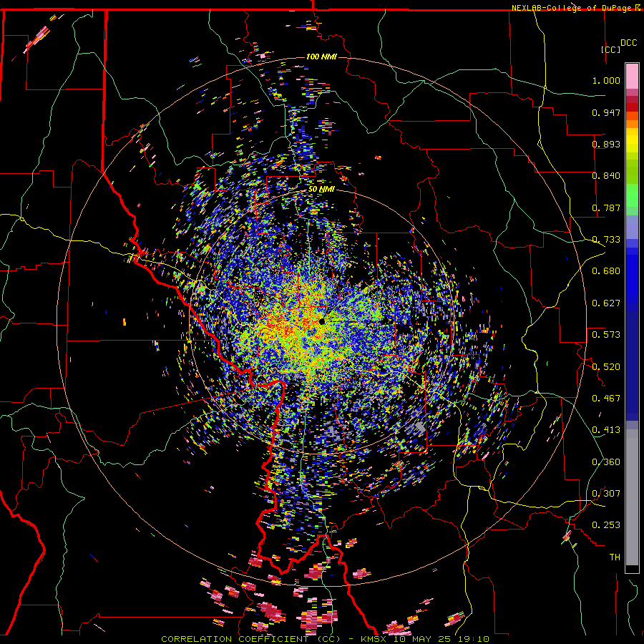Select the 0.680 scale value
The width and height of the screenshot is (644, 644).
[x=606, y=271]
